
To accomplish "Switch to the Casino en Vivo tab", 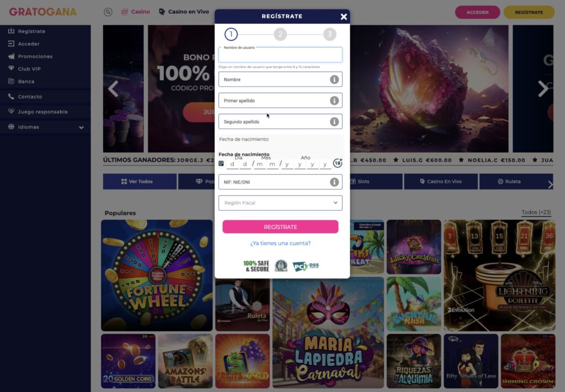I will (x=184, y=12).
